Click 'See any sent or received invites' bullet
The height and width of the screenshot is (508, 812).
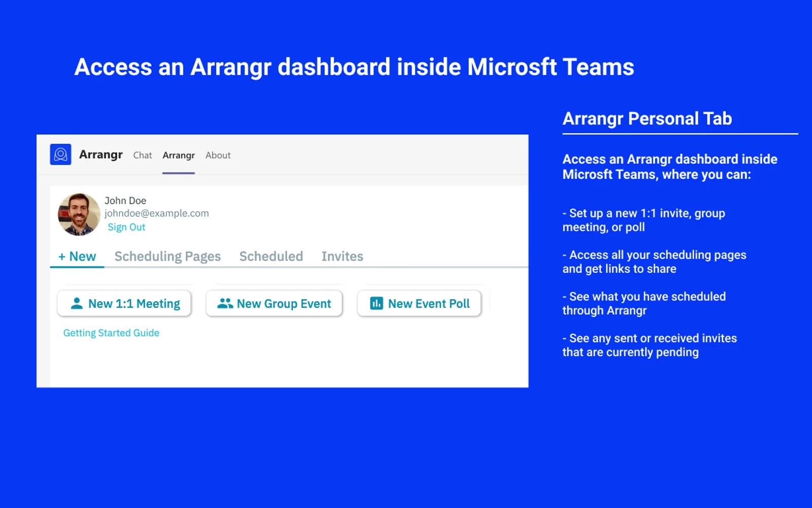pyautogui.click(x=650, y=345)
